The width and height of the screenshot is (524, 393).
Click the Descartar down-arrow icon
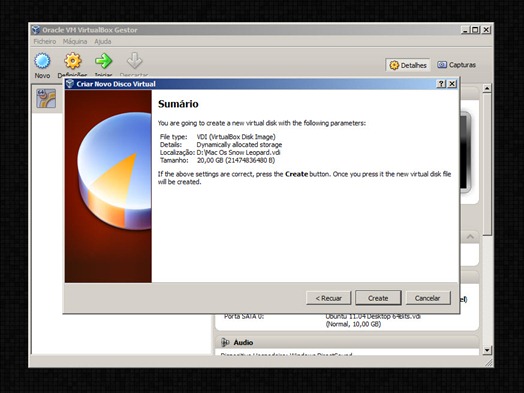click(134, 61)
